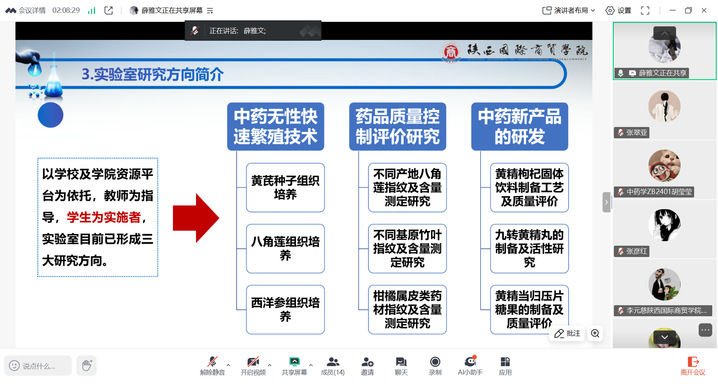This screenshot has width=718, height=384.
Task: Open the list icon next to 薛雅文正在共享屏幕
Action: (210, 10)
